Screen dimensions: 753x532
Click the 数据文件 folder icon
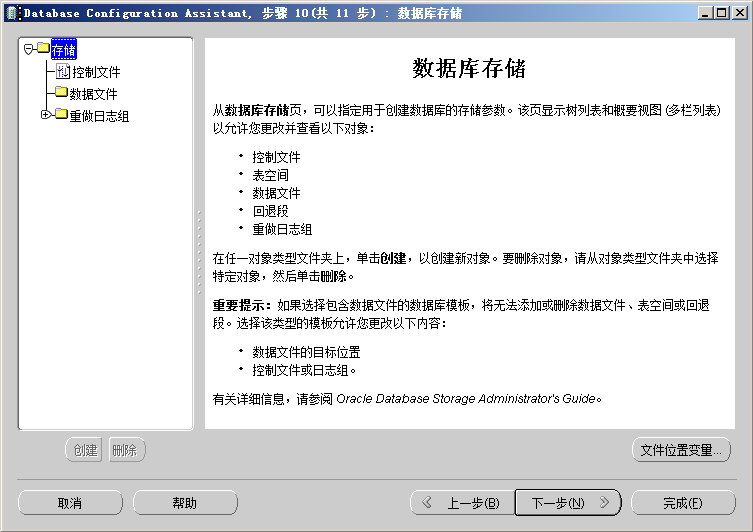tap(61, 92)
